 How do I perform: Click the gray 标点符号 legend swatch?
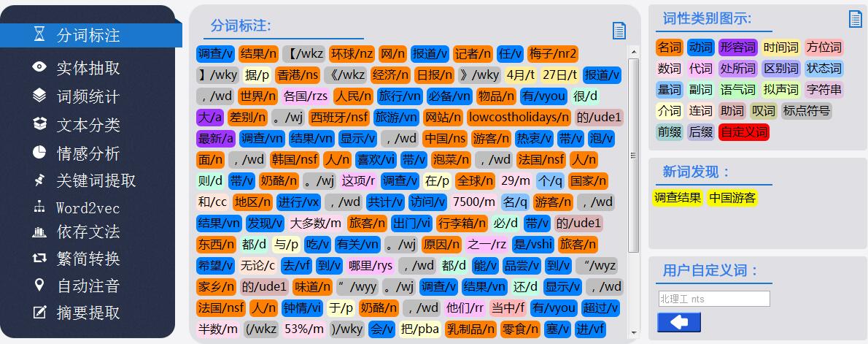click(x=807, y=111)
